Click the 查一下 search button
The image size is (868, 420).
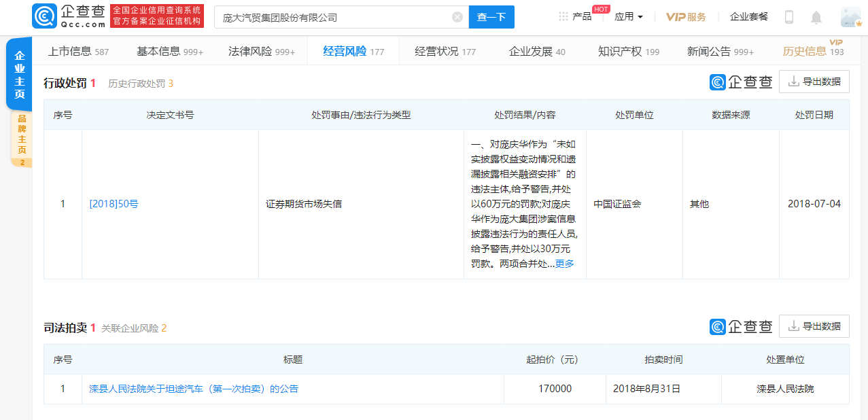point(491,16)
